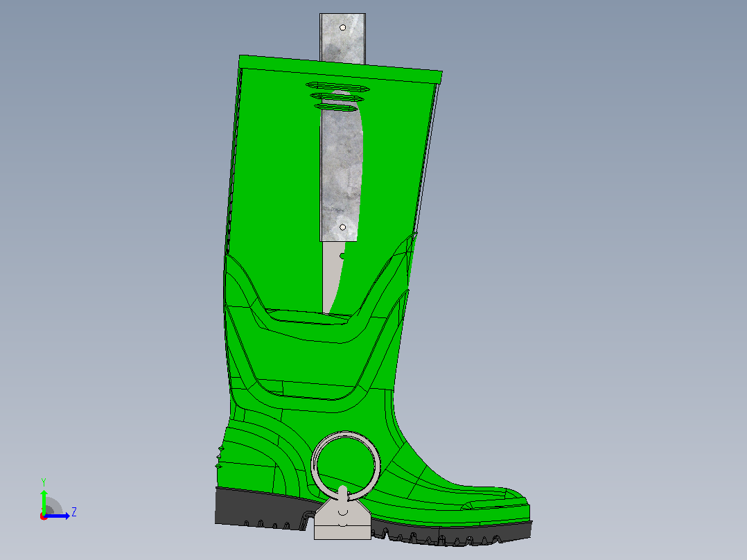Select the metal ring on the boot

[346, 464]
